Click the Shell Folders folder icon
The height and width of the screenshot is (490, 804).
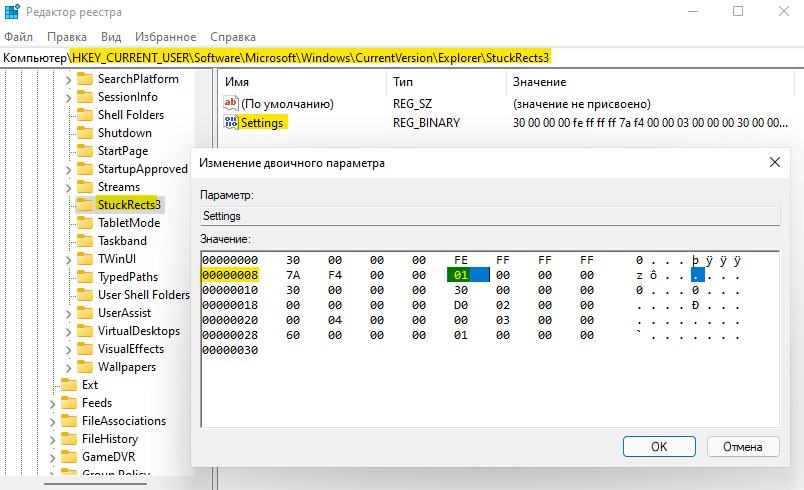[x=85, y=115]
